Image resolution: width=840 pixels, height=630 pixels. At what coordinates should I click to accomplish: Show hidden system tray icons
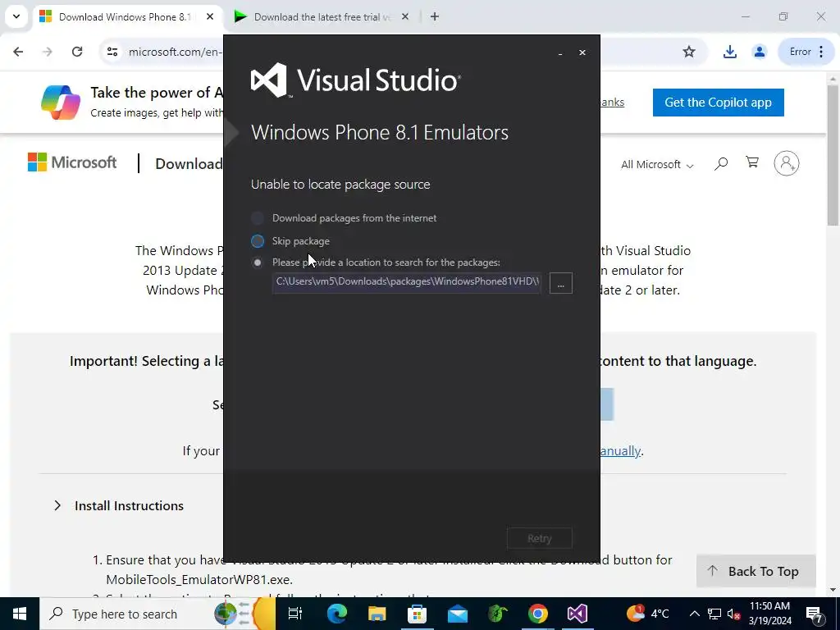(694, 614)
